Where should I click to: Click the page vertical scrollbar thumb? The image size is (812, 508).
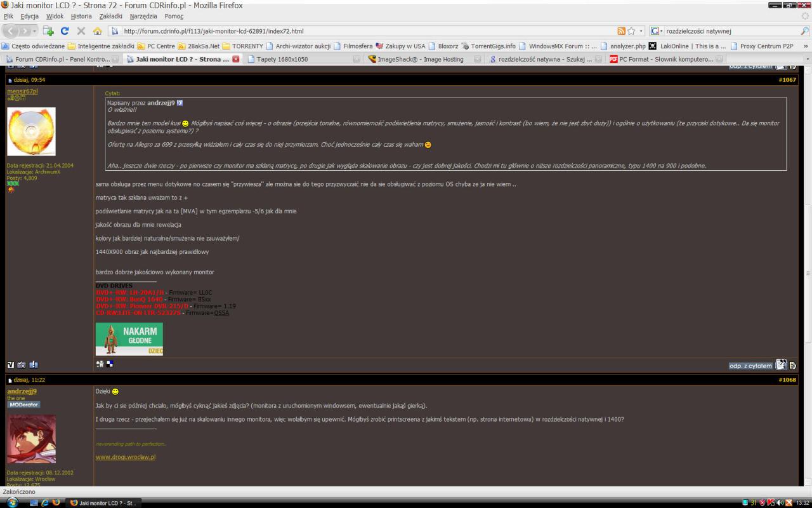coord(808,272)
